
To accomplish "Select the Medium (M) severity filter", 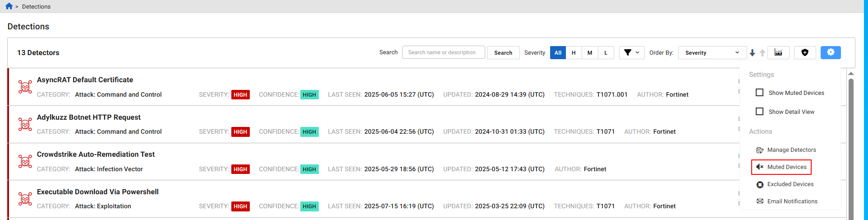I will click(x=590, y=53).
